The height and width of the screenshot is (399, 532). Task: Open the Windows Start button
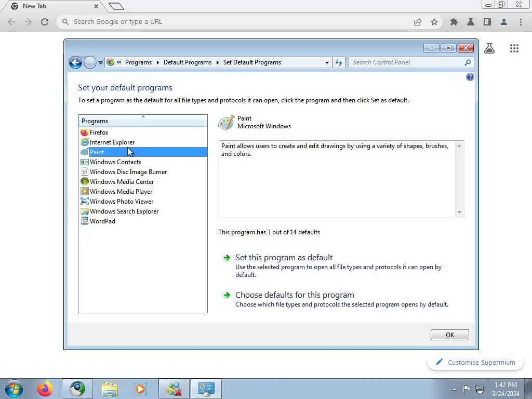tap(14, 389)
